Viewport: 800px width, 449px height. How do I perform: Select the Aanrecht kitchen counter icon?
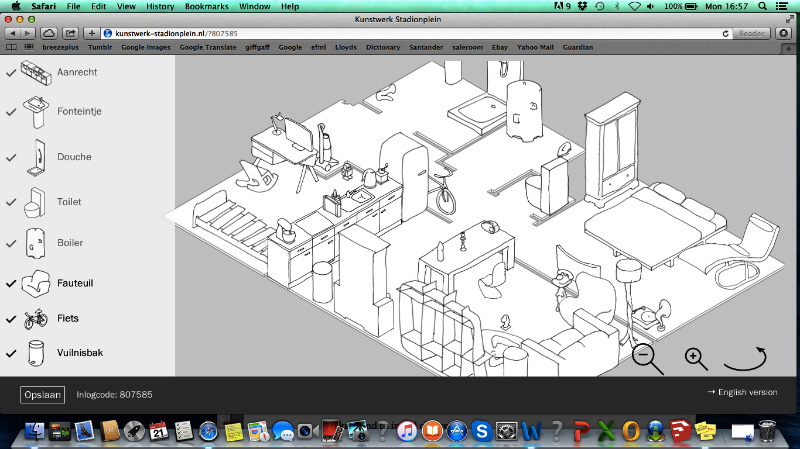35,73
